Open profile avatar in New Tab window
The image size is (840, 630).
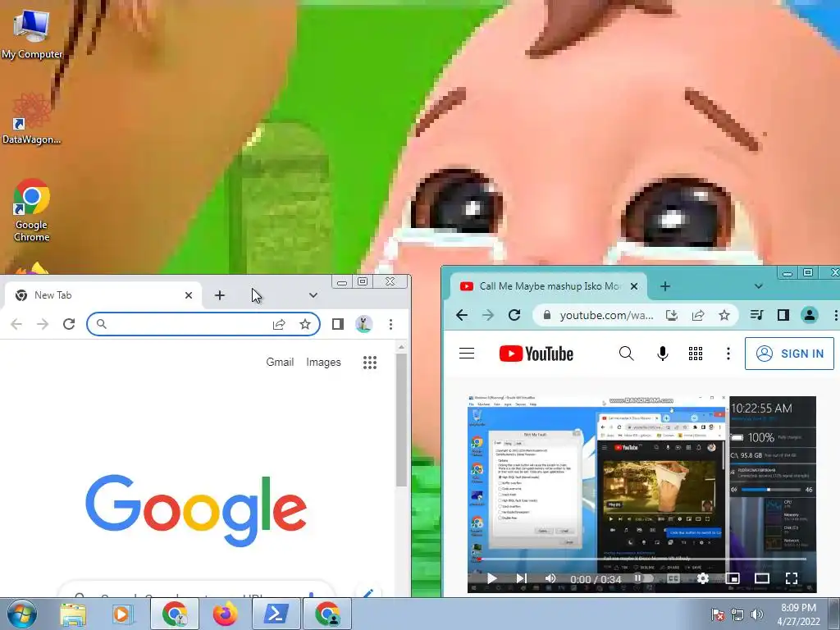coord(363,324)
